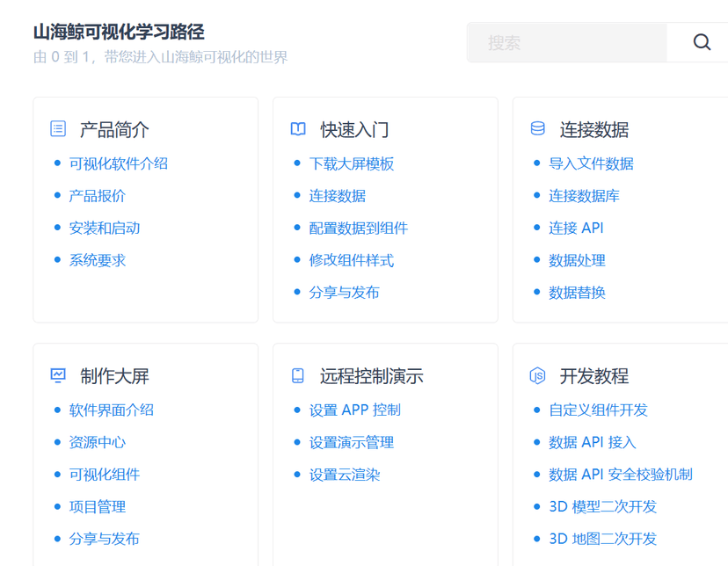
Task: Open 分享与发布 link under 快速入门
Action: pos(345,293)
